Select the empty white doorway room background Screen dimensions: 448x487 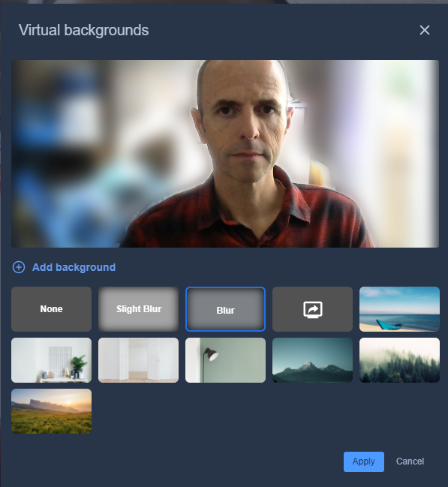pos(139,360)
